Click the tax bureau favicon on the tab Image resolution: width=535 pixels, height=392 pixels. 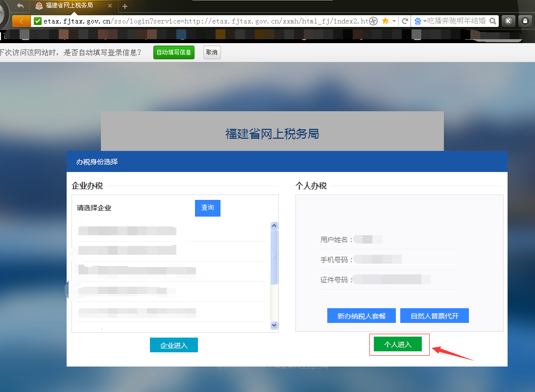pos(39,5)
